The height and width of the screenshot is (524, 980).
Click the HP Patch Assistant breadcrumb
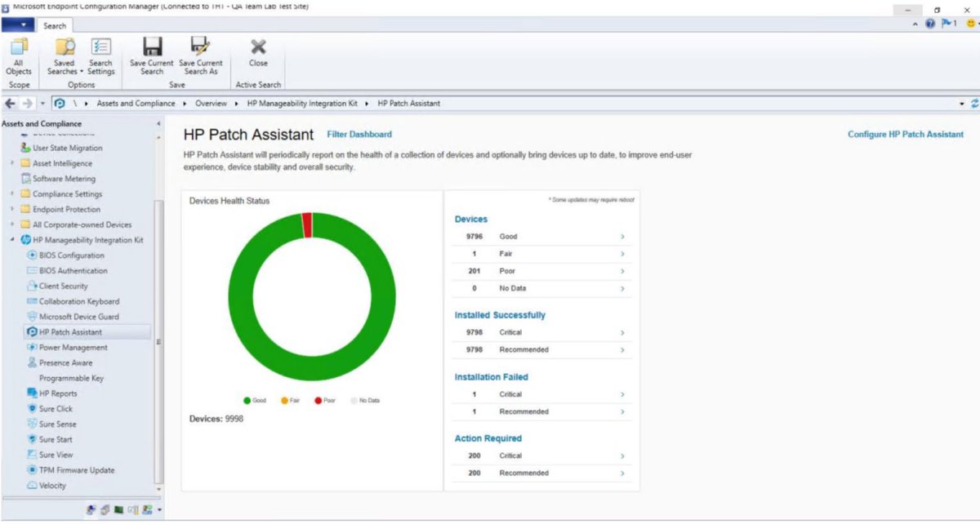tap(408, 104)
